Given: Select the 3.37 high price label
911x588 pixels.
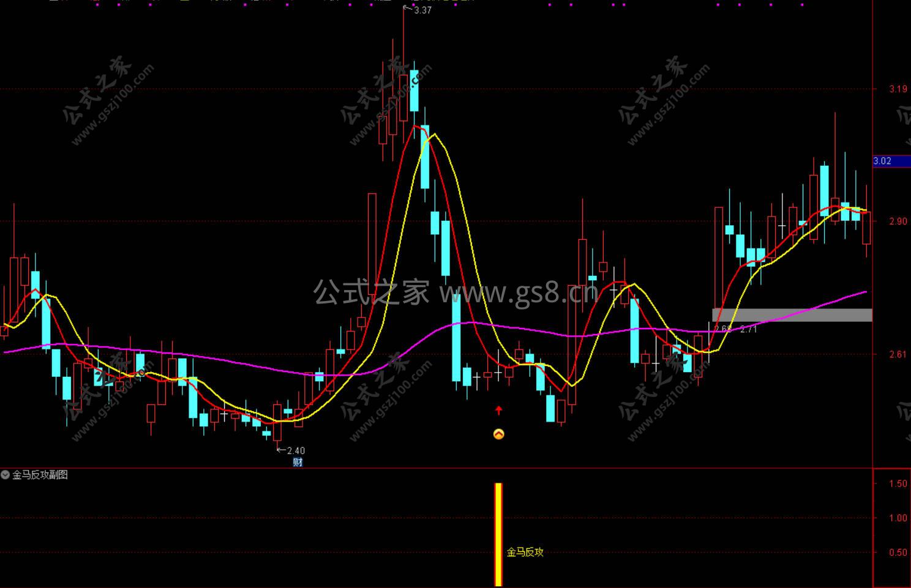Looking at the screenshot, I should tap(422, 10).
